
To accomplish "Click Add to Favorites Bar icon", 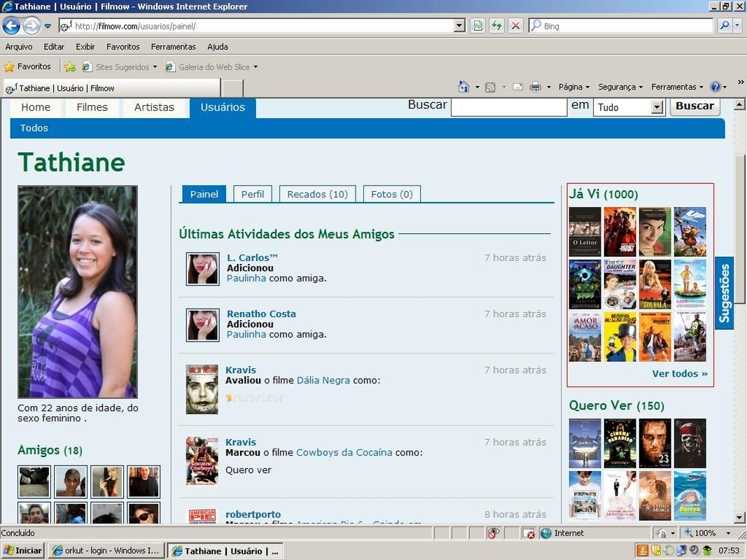I will pos(70,66).
